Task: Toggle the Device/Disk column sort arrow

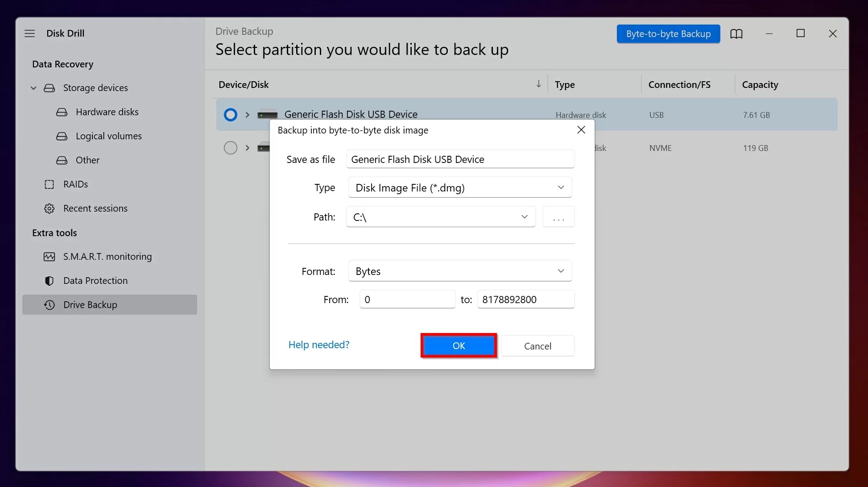Action: (x=538, y=84)
